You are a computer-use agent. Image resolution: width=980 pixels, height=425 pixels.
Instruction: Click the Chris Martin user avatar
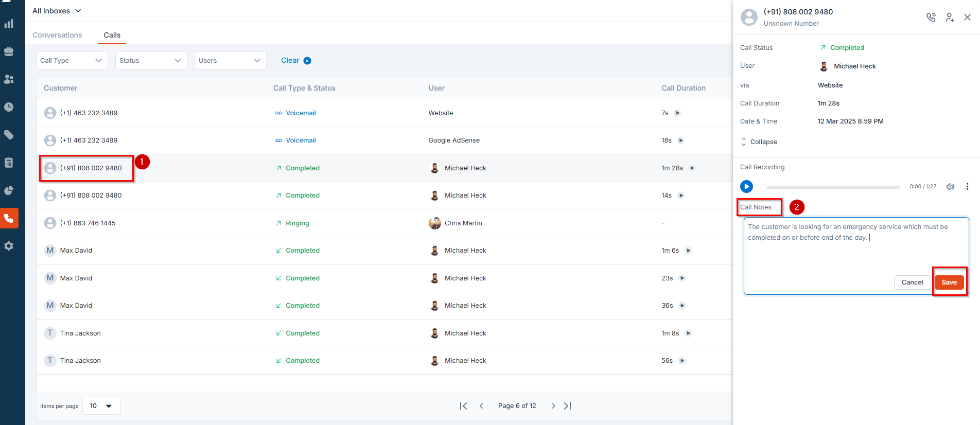[434, 223]
